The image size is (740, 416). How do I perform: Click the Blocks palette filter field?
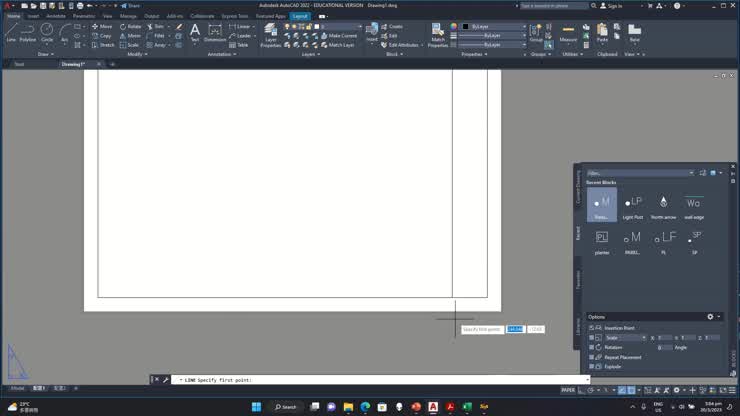tap(640, 173)
